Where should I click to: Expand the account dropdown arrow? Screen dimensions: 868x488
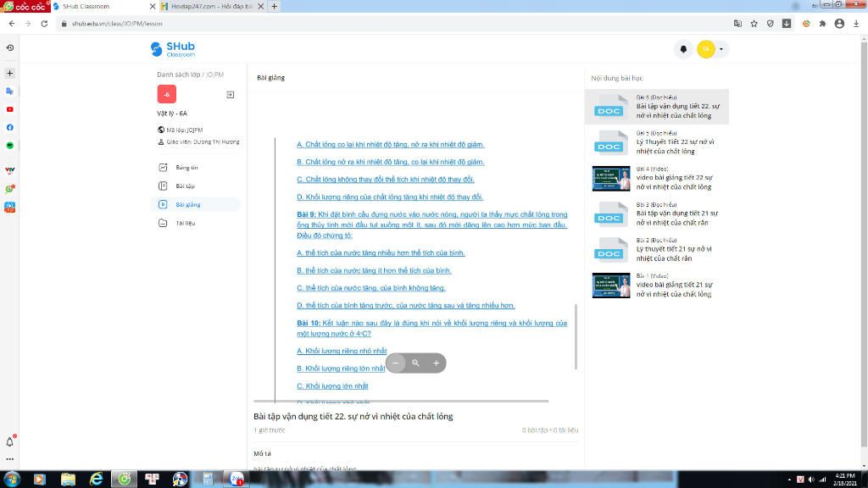tap(721, 49)
